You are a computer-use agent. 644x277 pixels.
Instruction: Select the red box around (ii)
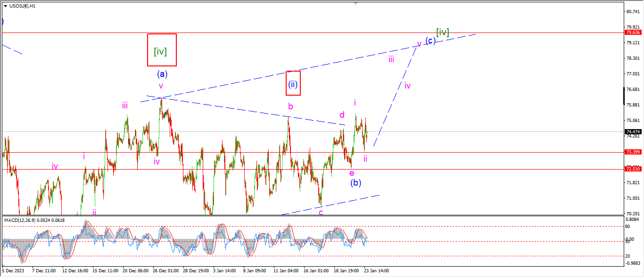[x=293, y=83]
